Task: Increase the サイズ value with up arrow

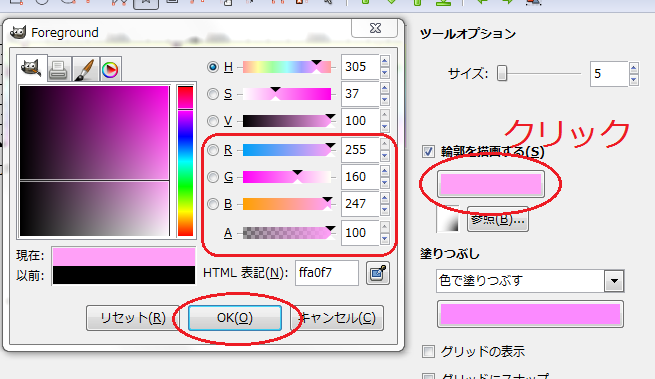Action: click(634, 68)
